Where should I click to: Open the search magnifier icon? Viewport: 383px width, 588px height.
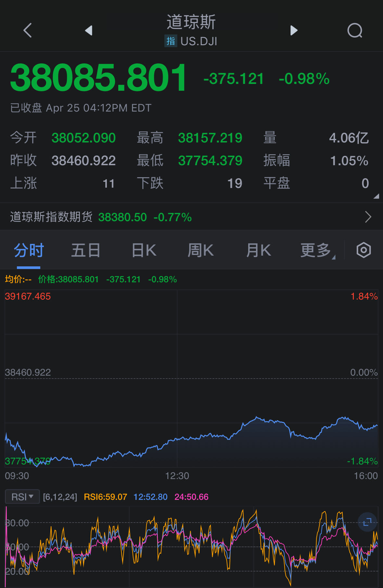click(x=355, y=31)
